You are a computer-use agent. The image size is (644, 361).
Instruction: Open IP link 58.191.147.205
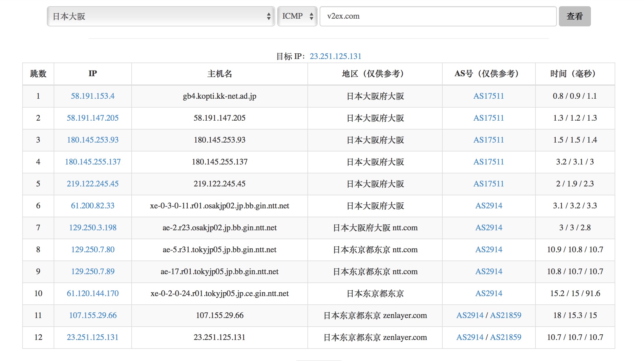click(x=93, y=118)
